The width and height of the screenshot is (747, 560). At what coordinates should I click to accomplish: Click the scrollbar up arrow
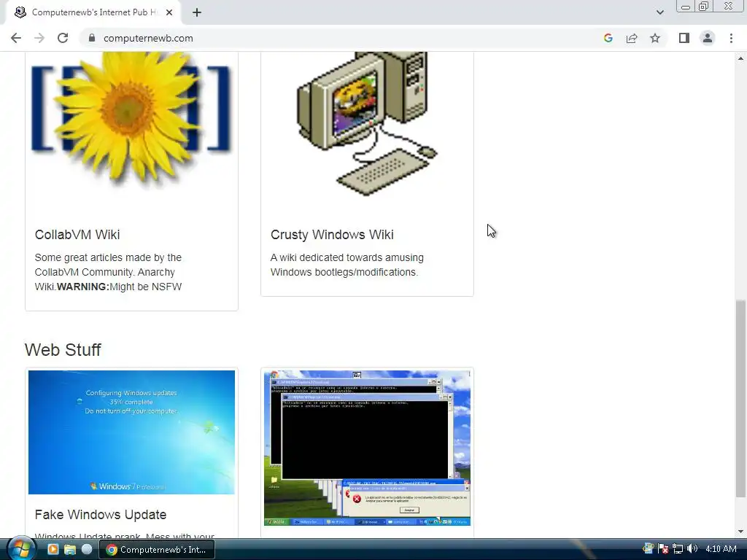[740, 58]
